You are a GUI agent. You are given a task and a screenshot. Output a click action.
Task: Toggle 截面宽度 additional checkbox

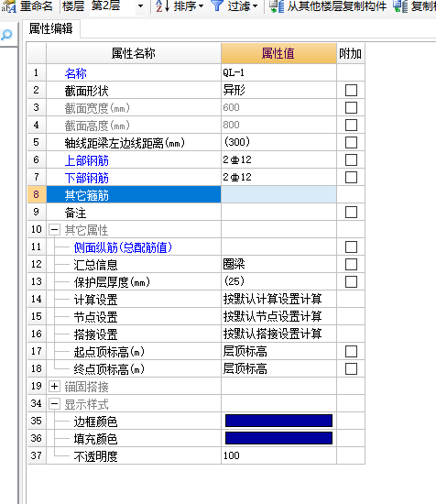[x=351, y=107]
